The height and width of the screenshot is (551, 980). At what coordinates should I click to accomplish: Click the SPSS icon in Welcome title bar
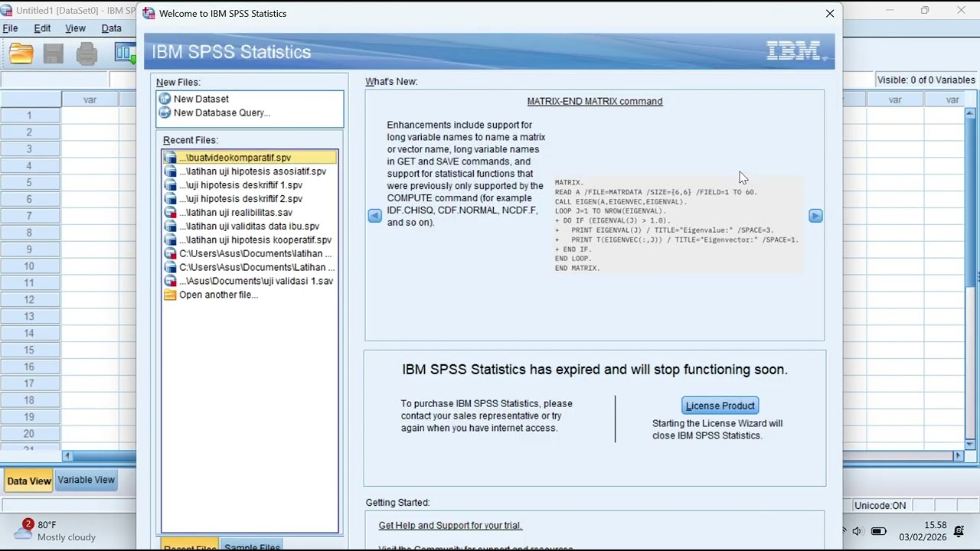149,13
